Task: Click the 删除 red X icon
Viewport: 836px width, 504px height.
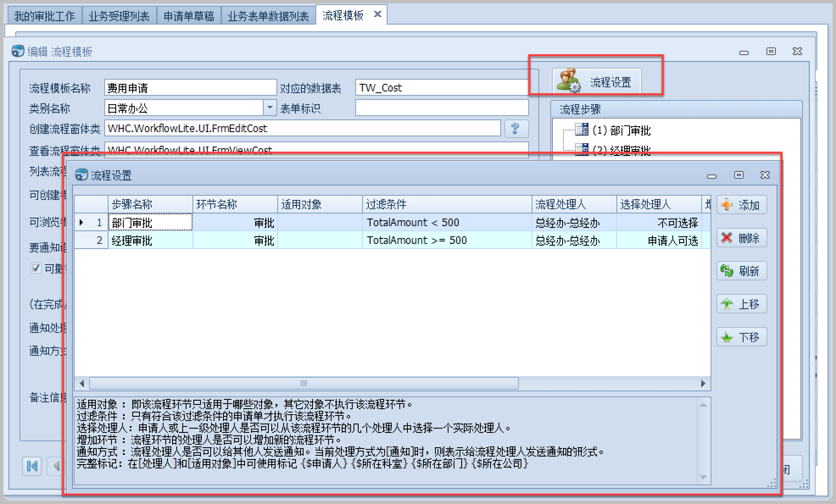Action: (x=727, y=238)
